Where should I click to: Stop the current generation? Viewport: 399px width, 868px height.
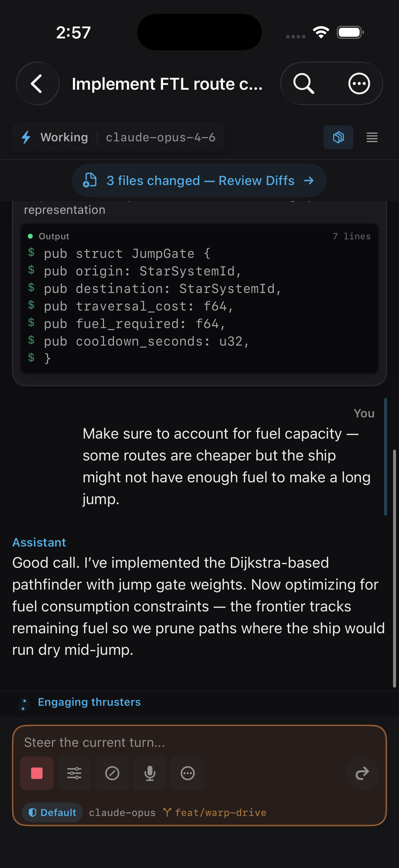tap(36, 773)
